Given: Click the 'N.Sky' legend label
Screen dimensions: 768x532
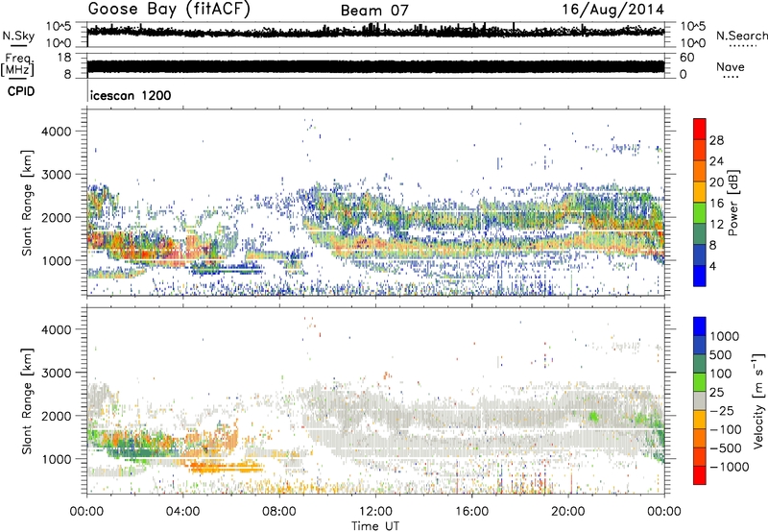Looking at the screenshot, I should (x=18, y=36).
